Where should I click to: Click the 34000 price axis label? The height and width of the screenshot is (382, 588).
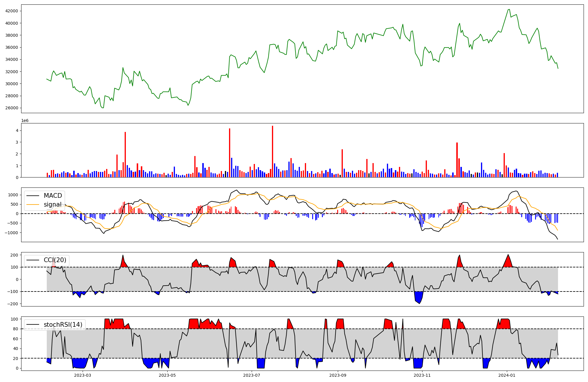[12, 60]
